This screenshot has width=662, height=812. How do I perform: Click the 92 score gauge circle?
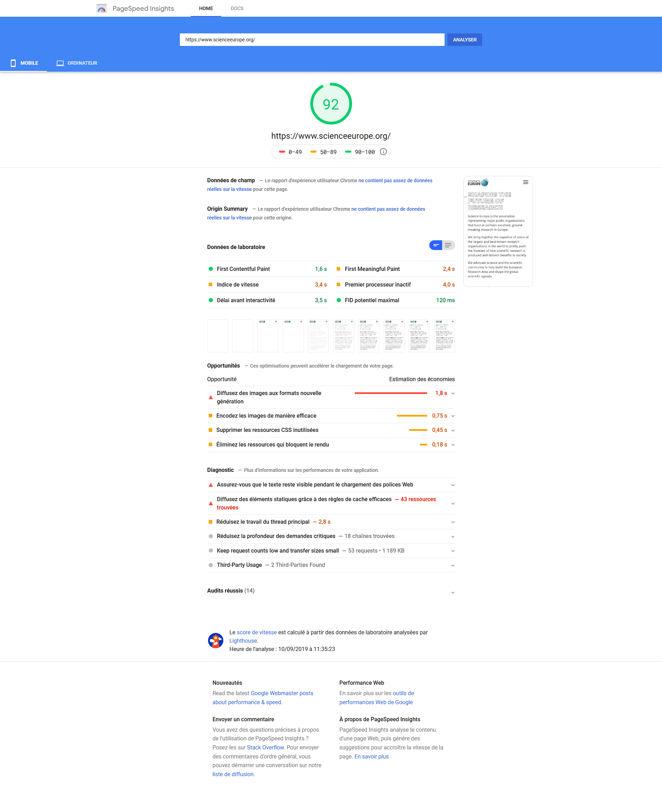pyautogui.click(x=330, y=104)
